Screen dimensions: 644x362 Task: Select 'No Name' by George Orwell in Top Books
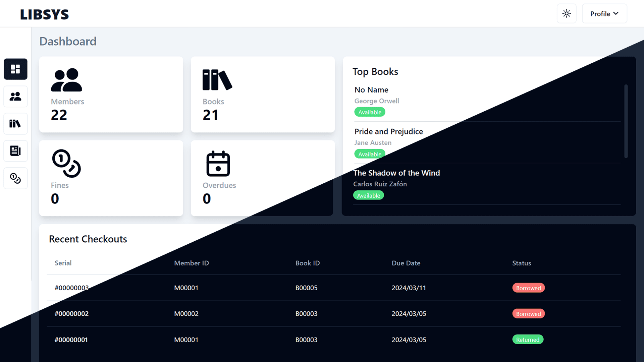pos(371,89)
